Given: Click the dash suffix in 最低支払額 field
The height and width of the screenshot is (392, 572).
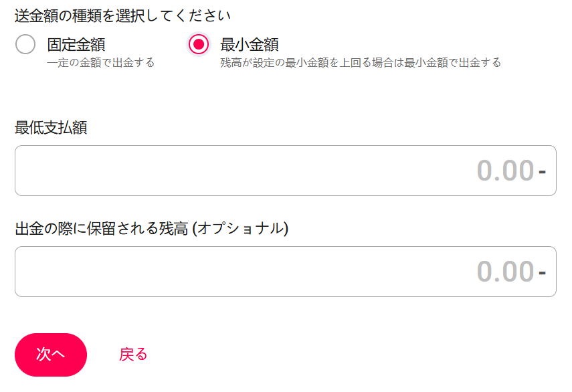Looking at the screenshot, I should (x=542, y=171).
